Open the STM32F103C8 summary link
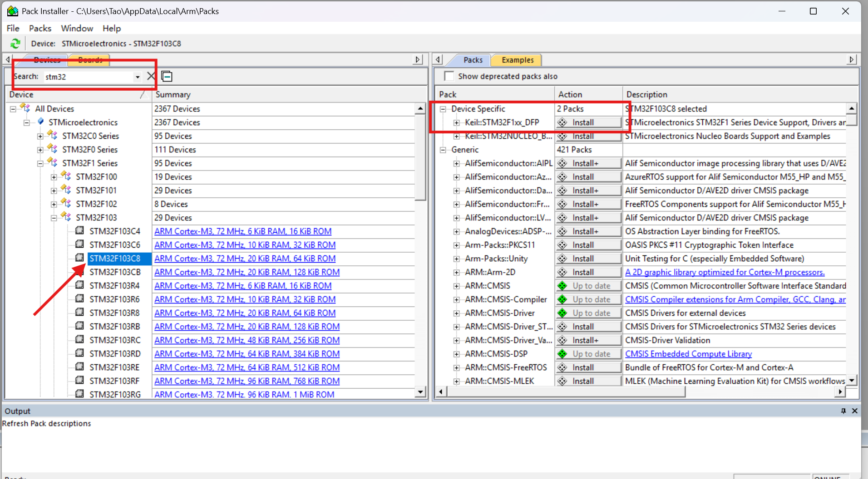 (245, 259)
